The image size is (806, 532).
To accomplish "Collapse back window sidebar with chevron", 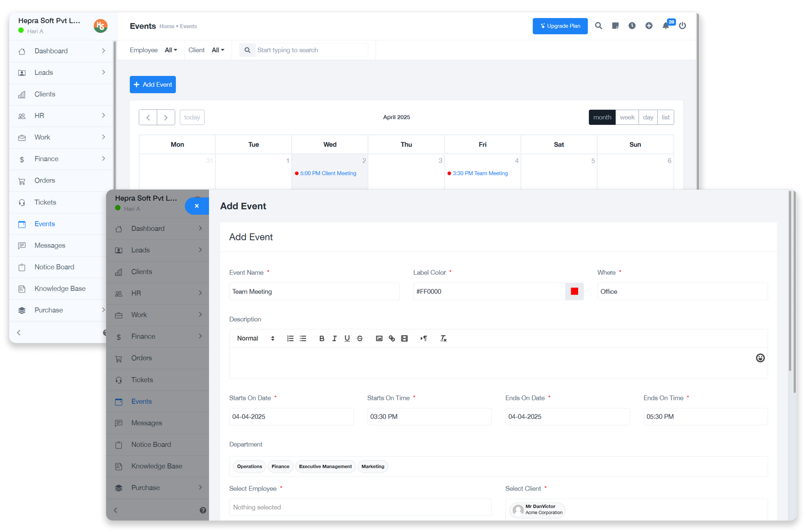I will [19, 333].
